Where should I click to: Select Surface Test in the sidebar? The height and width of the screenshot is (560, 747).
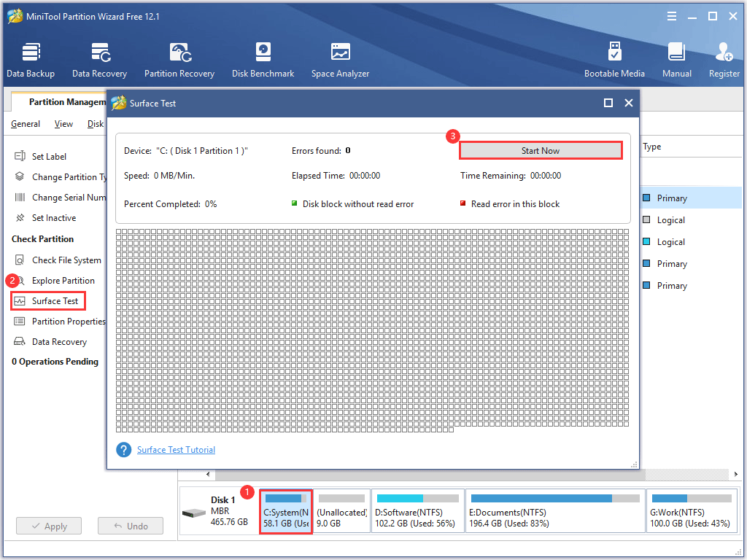pos(47,301)
